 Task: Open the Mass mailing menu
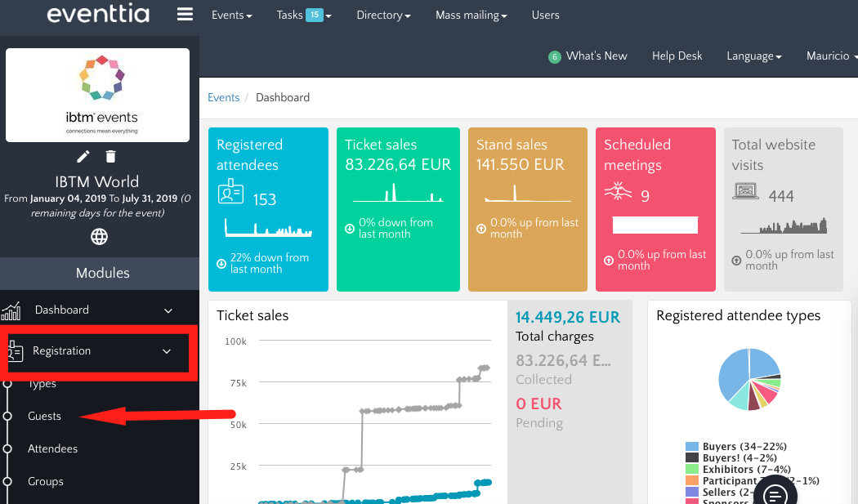(471, 15)
